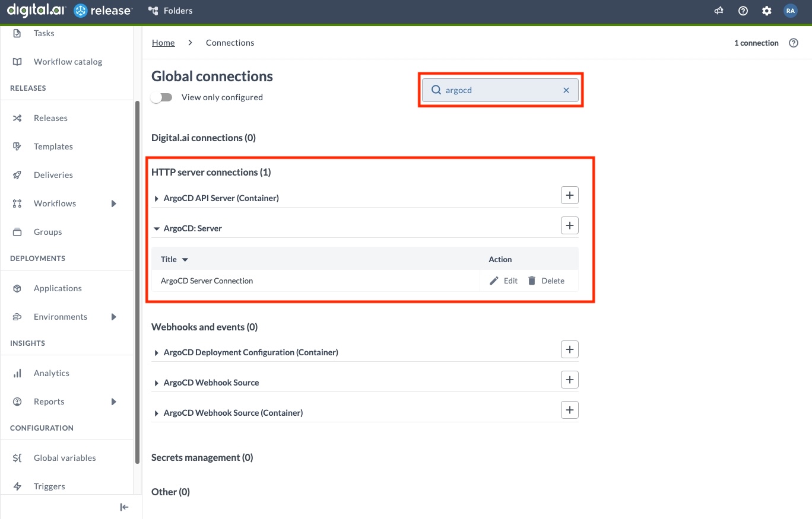Screen dimensions: 812x519
Task: Open the Applications deployments section
Action: point(57,288)
